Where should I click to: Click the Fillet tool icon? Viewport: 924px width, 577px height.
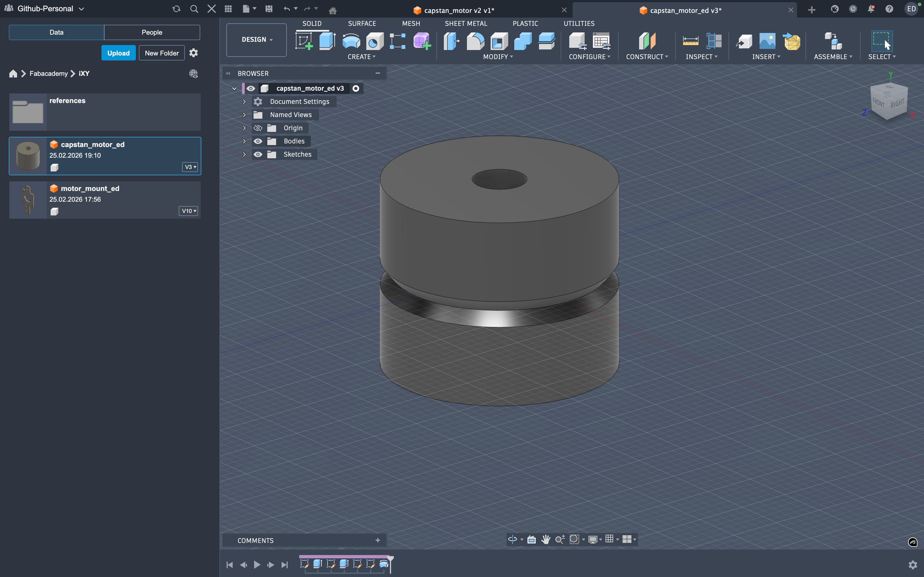(475, 41)
